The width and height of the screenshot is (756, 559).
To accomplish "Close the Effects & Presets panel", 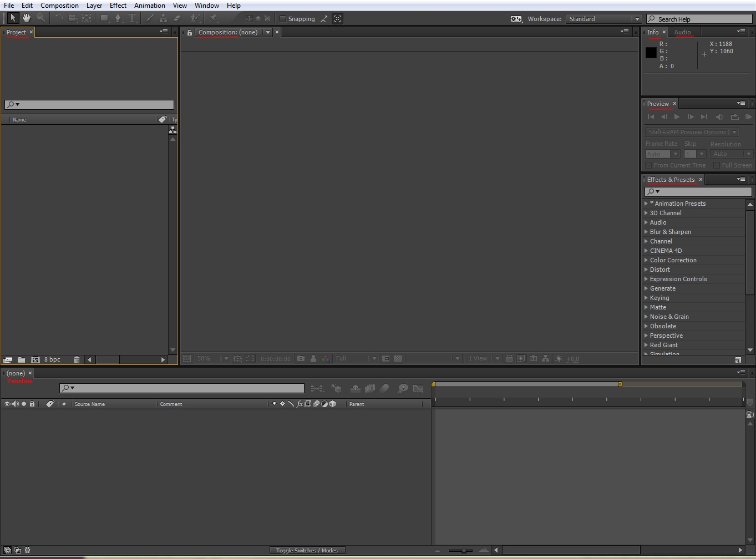I will point(701,180).
